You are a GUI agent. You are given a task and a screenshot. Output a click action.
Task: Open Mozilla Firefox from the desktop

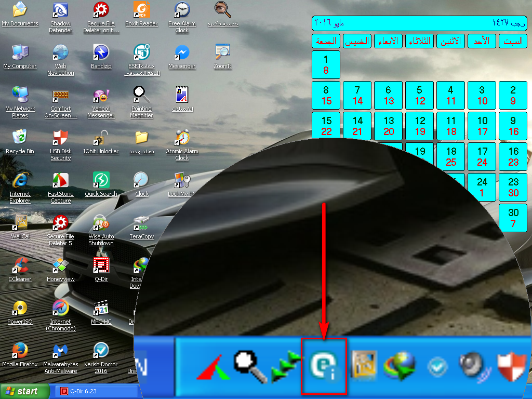click(x=20, y=355)
